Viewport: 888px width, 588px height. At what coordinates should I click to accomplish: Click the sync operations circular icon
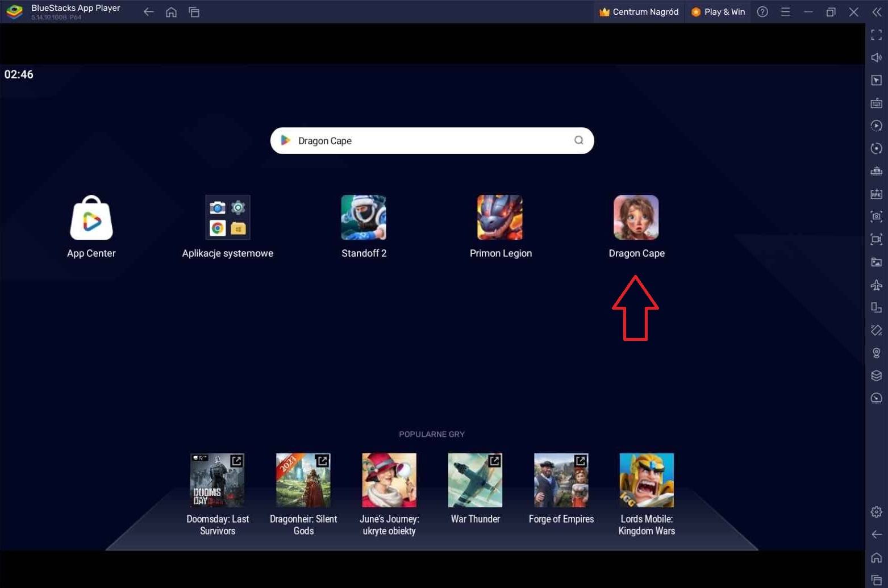tap(876, 148)
